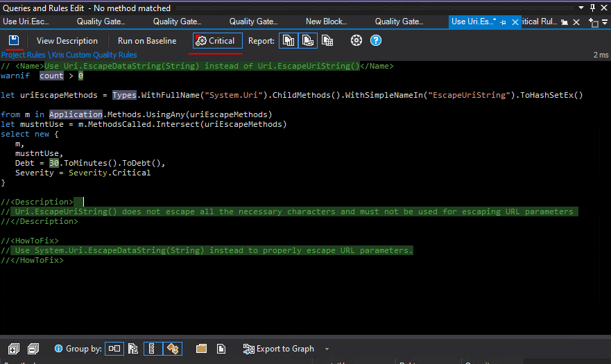The height and width of the screenshot is (364, 611).
Task: Click the '30' debt value in the code
Action: point(54,163)
